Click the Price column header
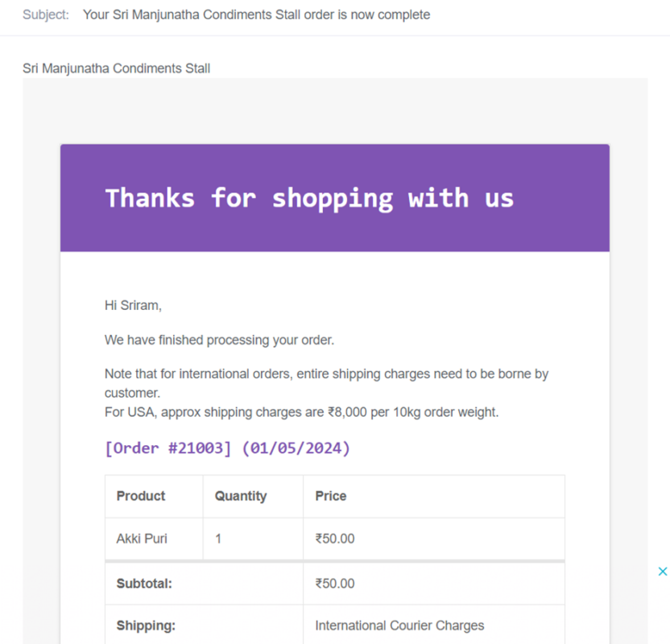 [x=331, y=496]
